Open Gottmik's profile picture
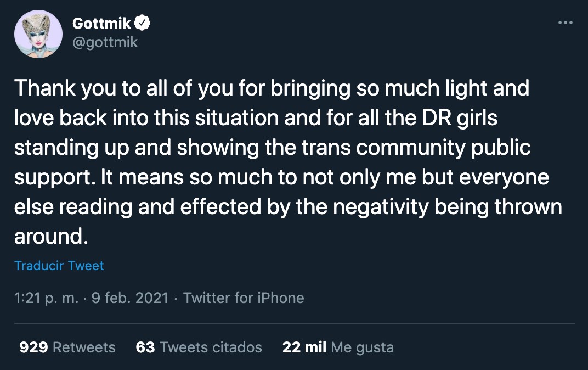588x370 pixels. (38, 33)
